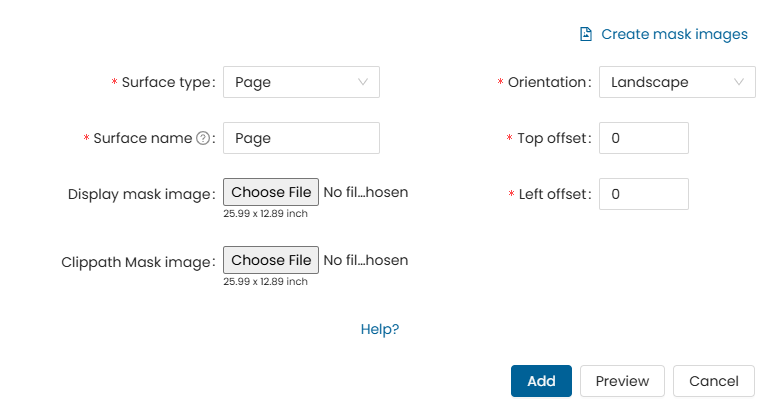Click the Display mask image no-file-chosen text
Viewport: 771px width, 415px height.
366,192
